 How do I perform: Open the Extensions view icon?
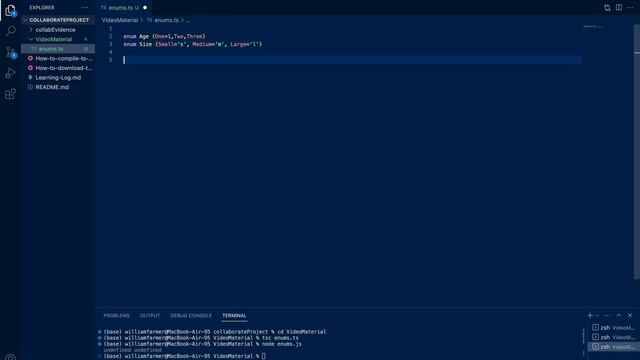tap(11, 94)
